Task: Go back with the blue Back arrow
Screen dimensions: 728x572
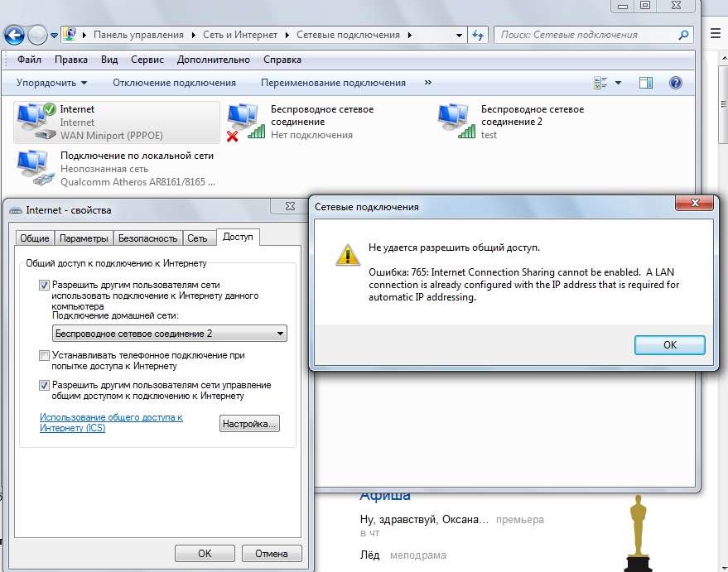Action: [x=14, y=35]
